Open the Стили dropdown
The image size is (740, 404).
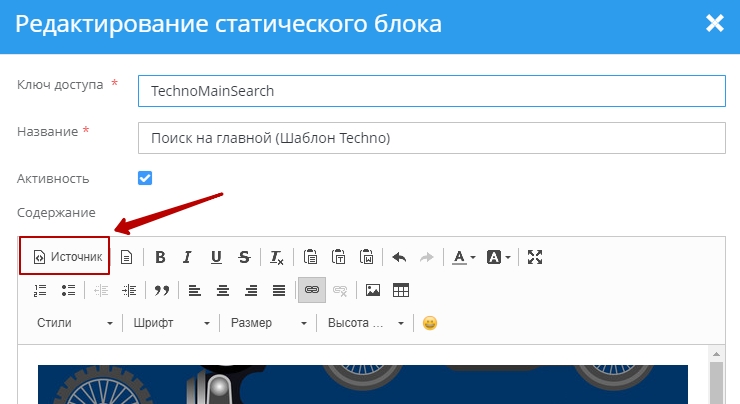point(74,323)
